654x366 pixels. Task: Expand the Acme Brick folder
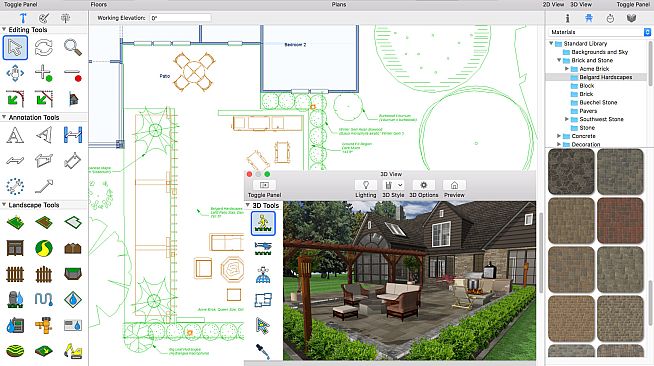point(567,68)
